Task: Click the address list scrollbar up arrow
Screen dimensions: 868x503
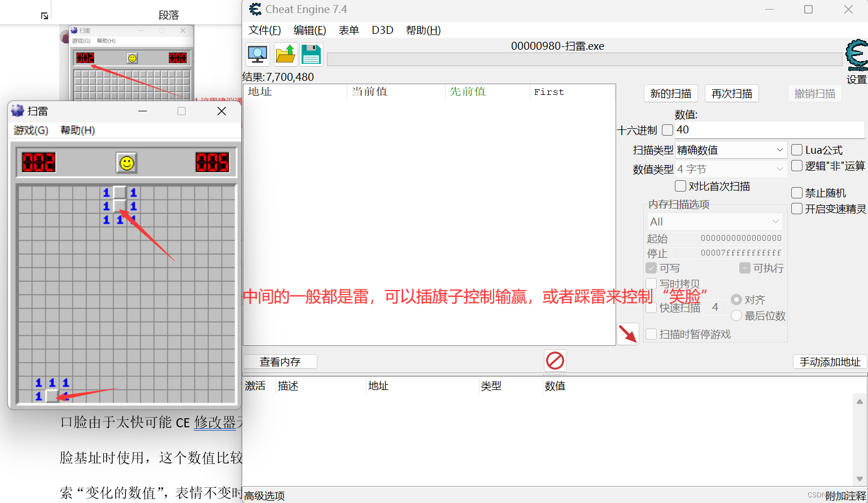Action: (860, 402)
